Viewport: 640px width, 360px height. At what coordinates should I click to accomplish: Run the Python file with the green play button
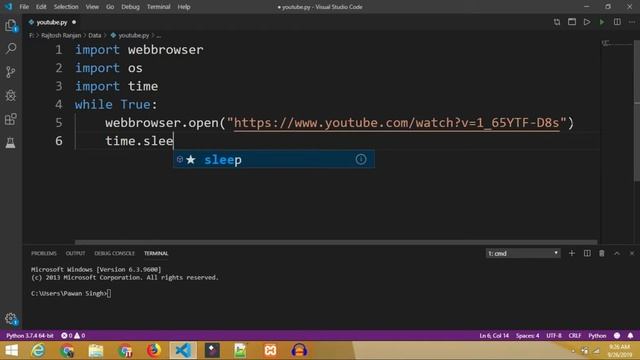point(602,22)
